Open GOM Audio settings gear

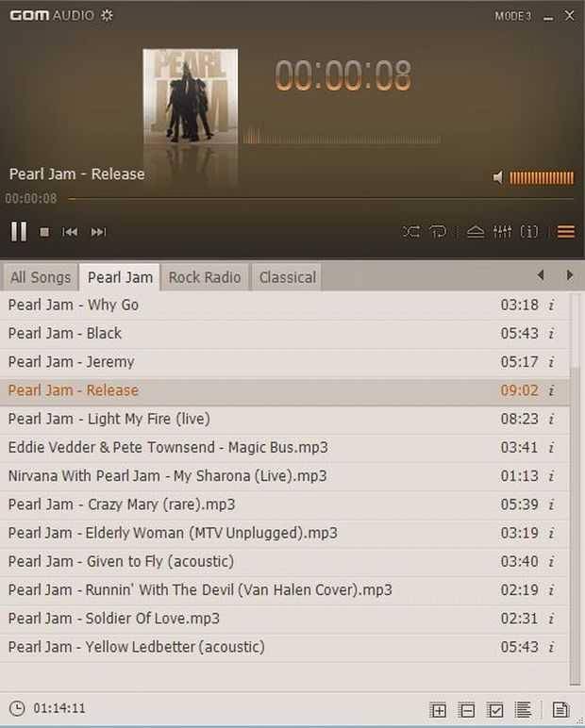[107, 15]
